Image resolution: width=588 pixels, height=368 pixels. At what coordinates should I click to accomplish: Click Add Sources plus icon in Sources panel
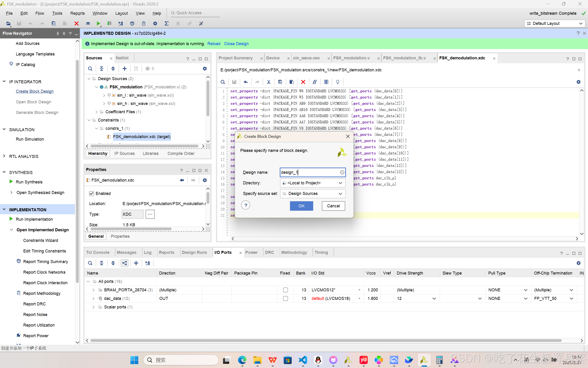[x=124, y=69]
